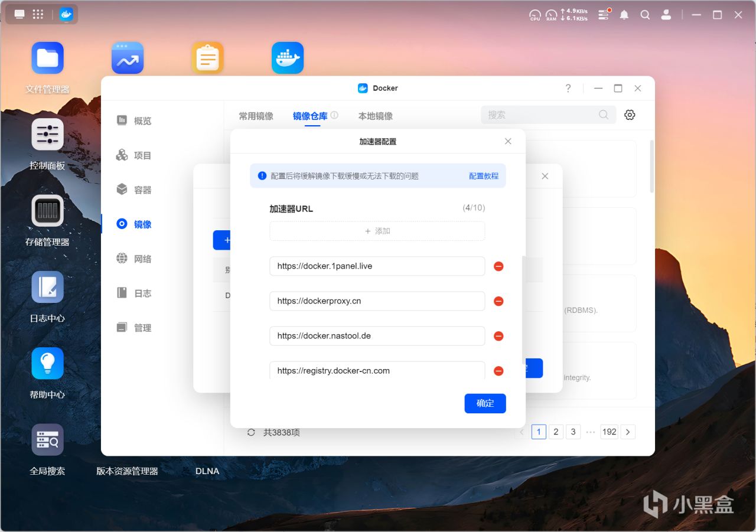Close the 加速器配置 dialog

coord(508,141)
